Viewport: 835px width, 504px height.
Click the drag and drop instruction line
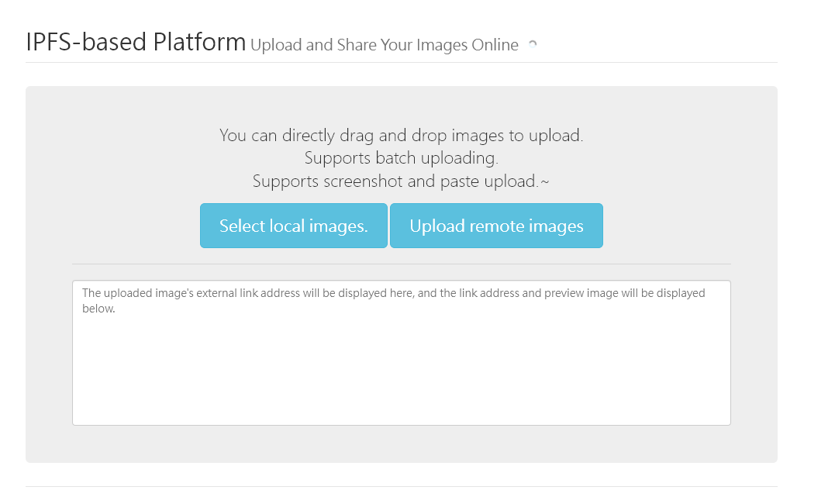[401, 135]
